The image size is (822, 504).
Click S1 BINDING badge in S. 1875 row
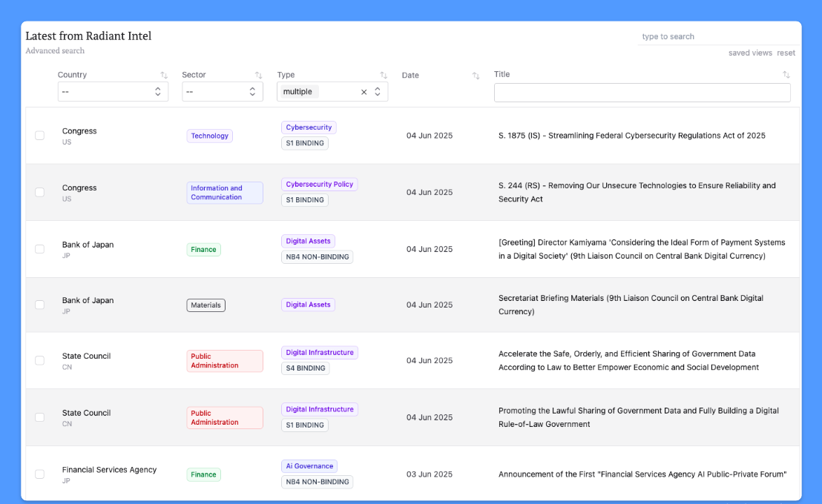pyautogui.click(x=305, y=143)
